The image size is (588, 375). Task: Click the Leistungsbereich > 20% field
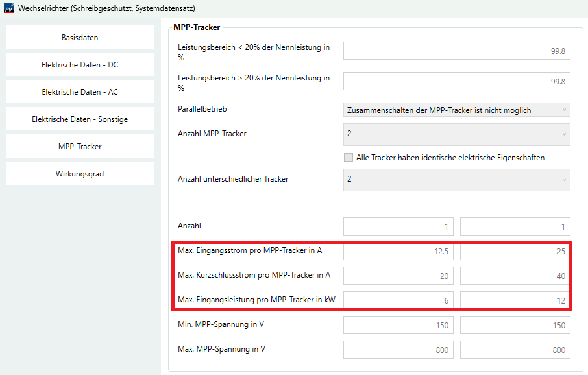click(456, 81)
